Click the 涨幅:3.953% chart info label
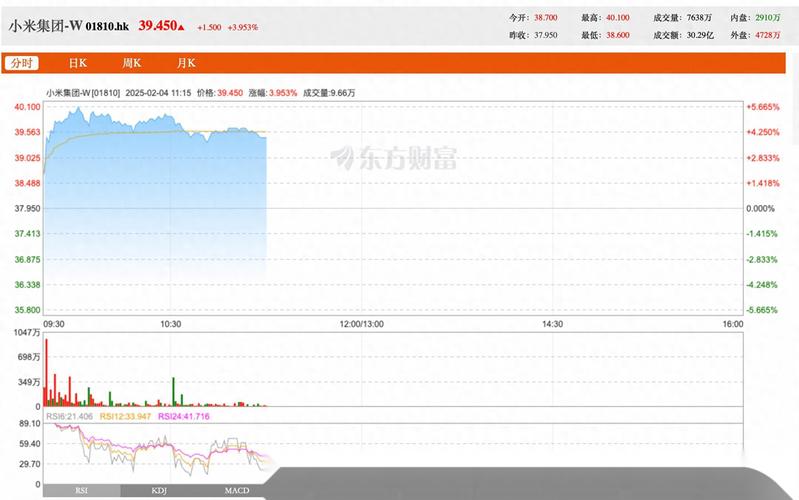Image resolution: width=799 pixels, height=500 pixels. [x=273, y=93]
